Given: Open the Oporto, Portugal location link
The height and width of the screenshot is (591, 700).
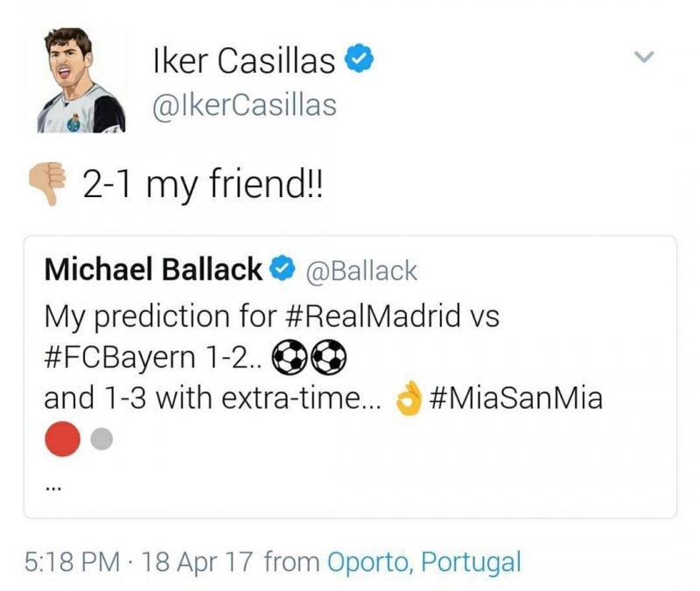Looking at the screenshot, I should pos(423,561).
